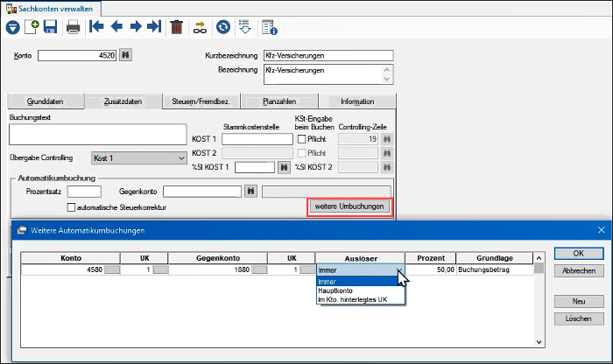Click binoculars beside %SI KOST 2

click(x=387, y=167)
